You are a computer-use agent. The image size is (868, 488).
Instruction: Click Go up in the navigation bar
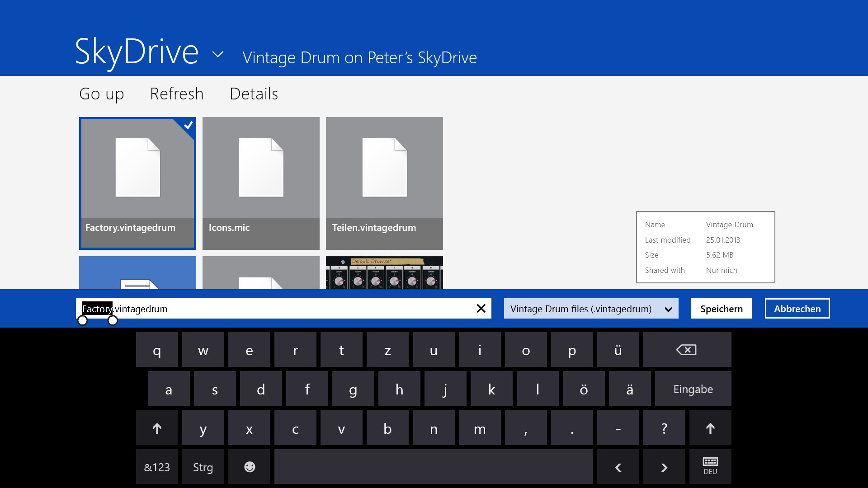click(102, 94)
